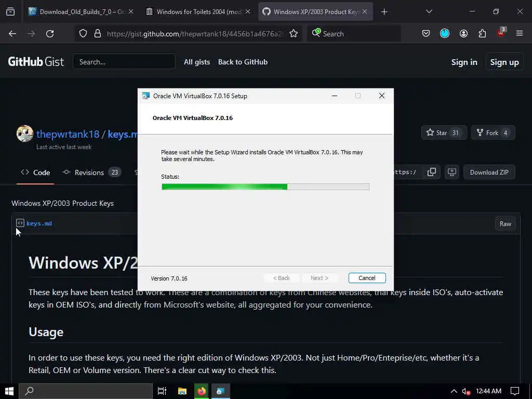532x399 pixels.
Task: Click the Gist Search field
Action: click(x=124, y=62)
